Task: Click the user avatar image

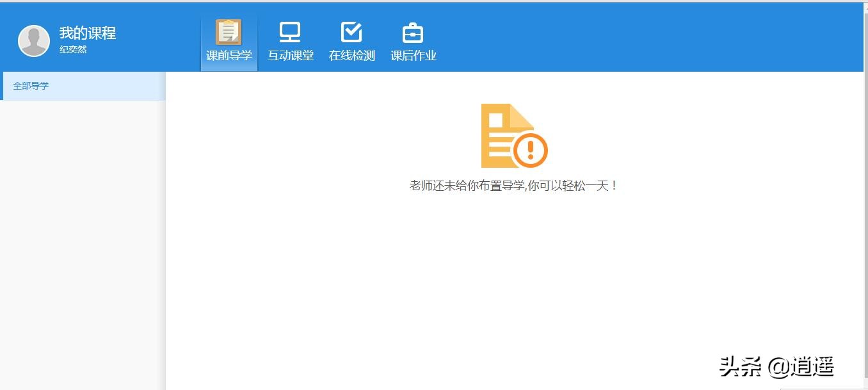Action: [x=34, y=40]
